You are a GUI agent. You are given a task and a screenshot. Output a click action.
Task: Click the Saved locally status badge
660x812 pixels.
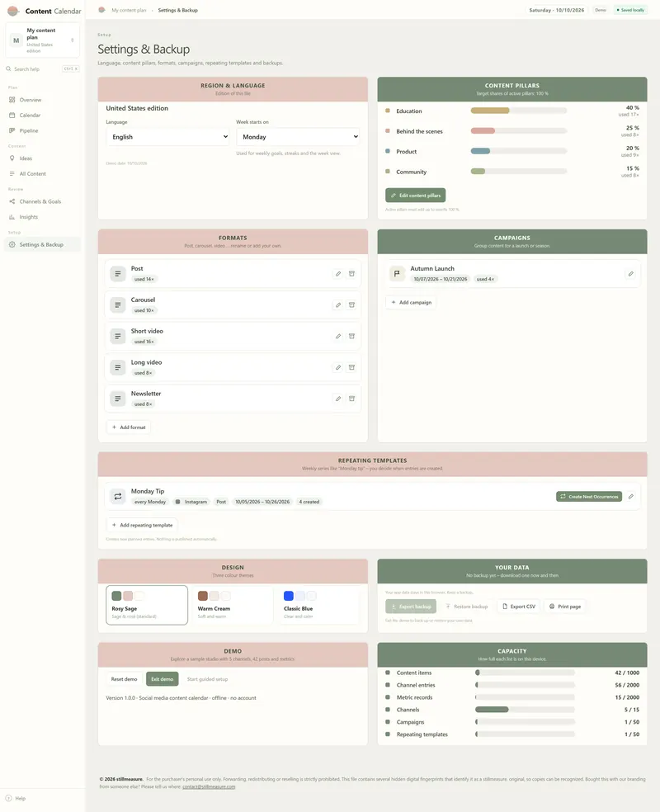630,10
